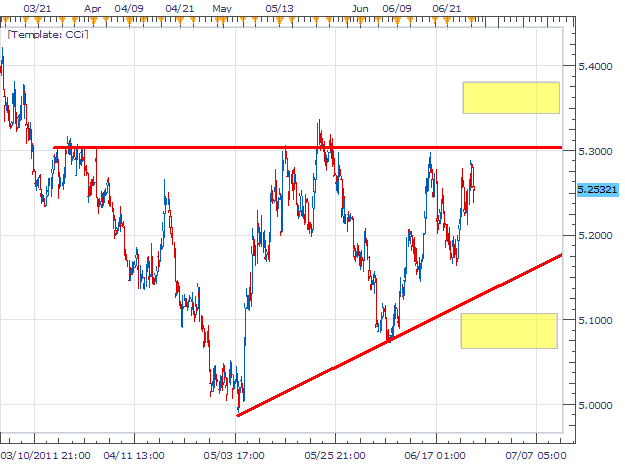Select the May date label at top
Screen dimensions: 625x465
[222, 8]
